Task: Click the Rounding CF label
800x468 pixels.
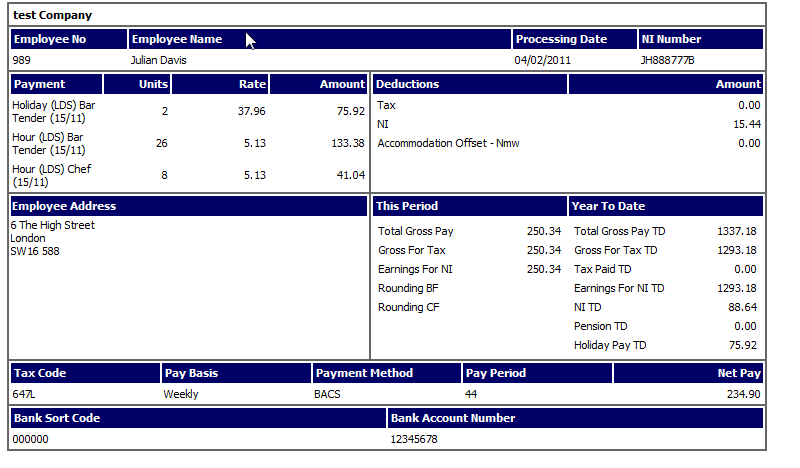Action: [x=409, y=307]
